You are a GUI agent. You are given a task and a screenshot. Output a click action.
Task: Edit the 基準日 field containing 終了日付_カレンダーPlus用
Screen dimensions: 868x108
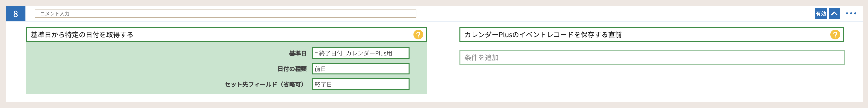[x=360, y=53]
